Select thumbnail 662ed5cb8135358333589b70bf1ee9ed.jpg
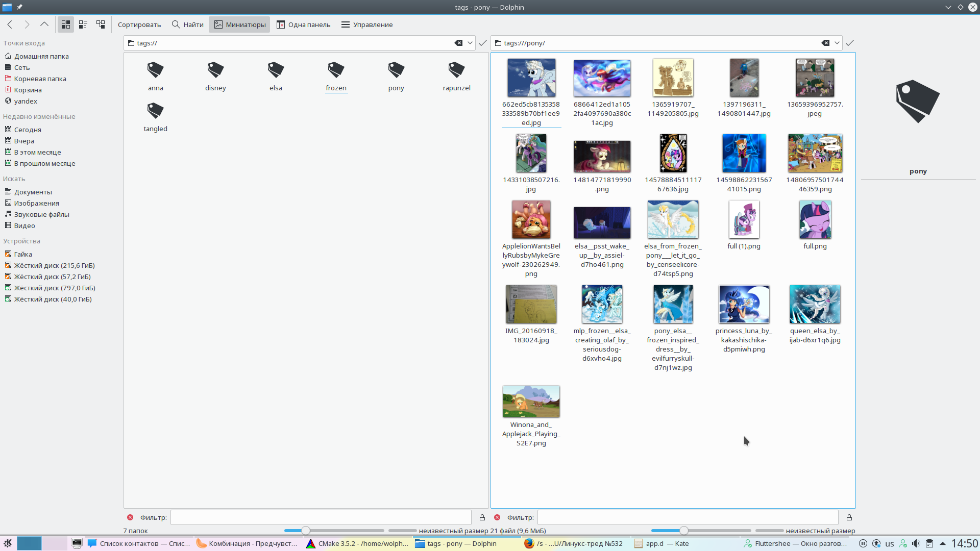Screen dimensions: 980x551 (x=531, y=78)
